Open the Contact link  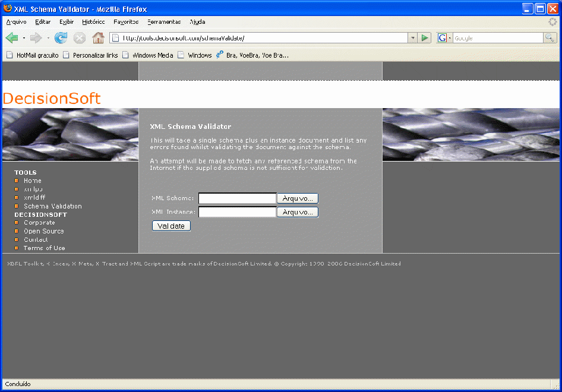pyautogui.click(x=36, y=239)
